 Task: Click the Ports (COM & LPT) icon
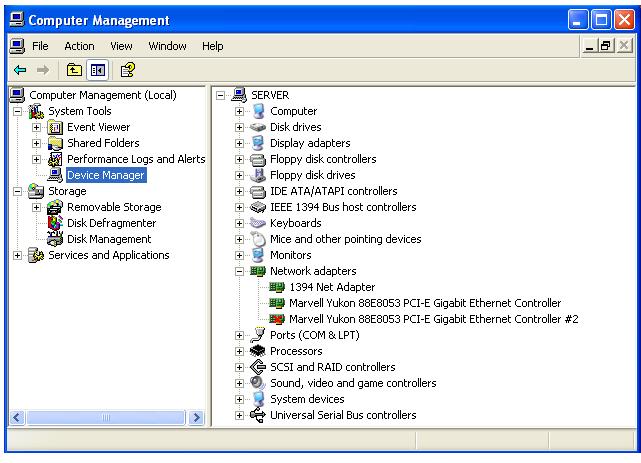pyautogui.click(x=258, y=335)
